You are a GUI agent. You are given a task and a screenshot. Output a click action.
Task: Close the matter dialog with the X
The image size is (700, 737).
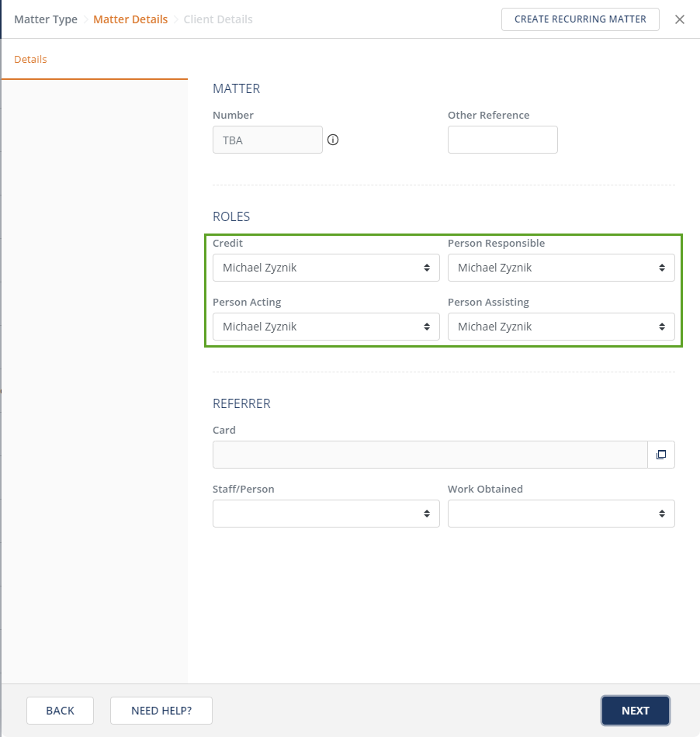[680, 19]
